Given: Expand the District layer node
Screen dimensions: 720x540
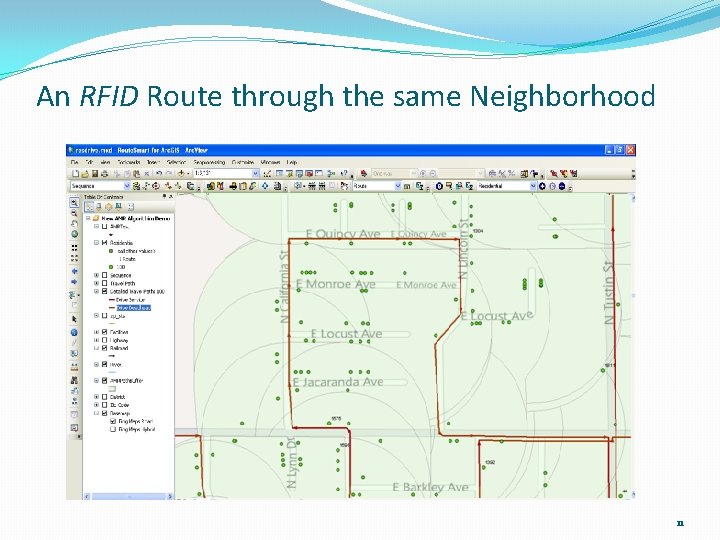Looking at the screenshot, I should [x=96, y=397].
